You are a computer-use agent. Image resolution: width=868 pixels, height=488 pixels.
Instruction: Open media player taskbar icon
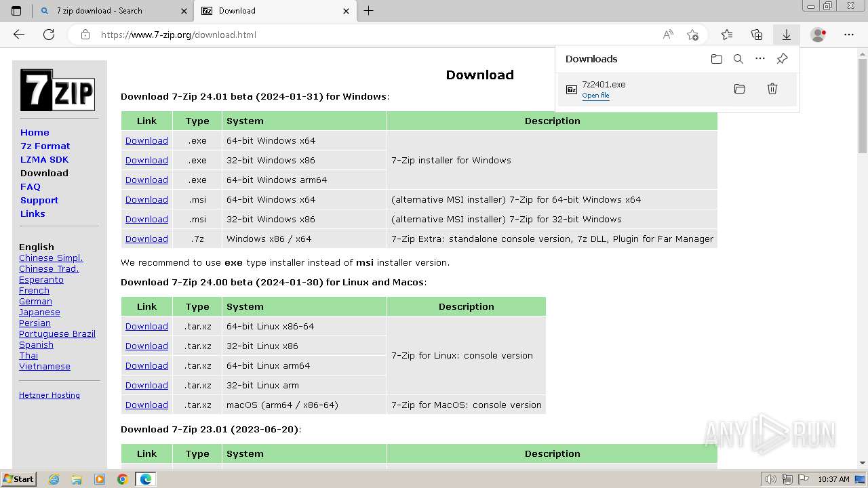[100, 479]
